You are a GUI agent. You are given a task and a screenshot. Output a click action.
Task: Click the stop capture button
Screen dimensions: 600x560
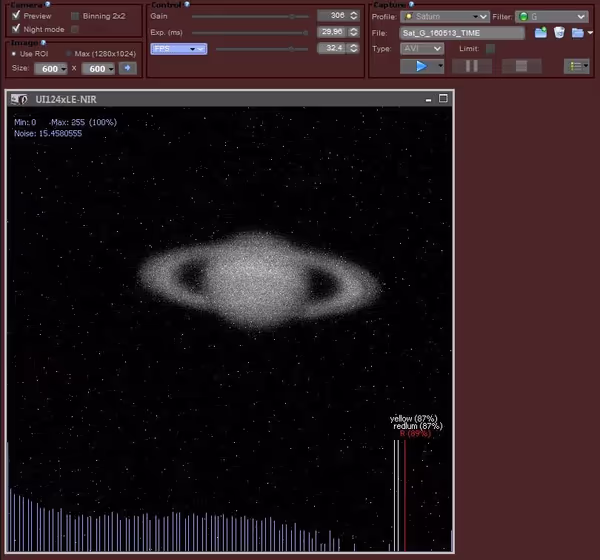click(522, 66)
